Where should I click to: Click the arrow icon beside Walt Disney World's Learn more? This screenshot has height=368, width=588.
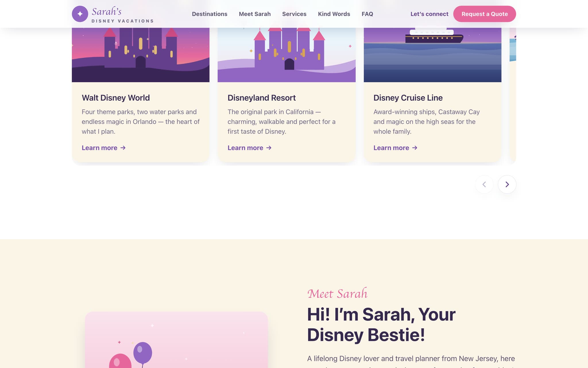[123, 148]
